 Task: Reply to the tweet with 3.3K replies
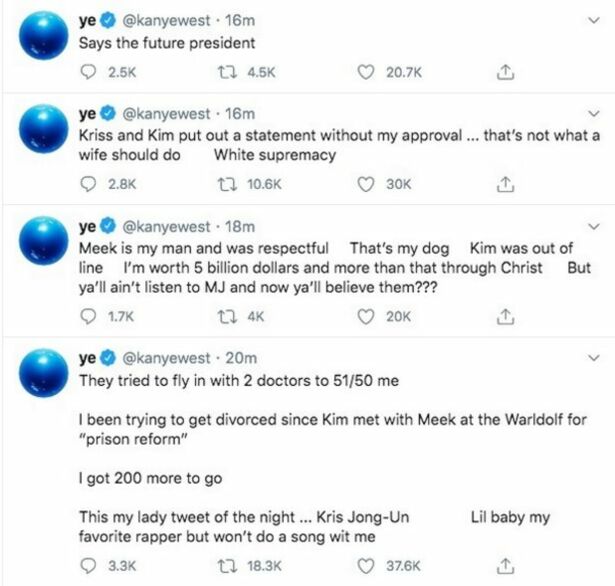coord(88,566)
